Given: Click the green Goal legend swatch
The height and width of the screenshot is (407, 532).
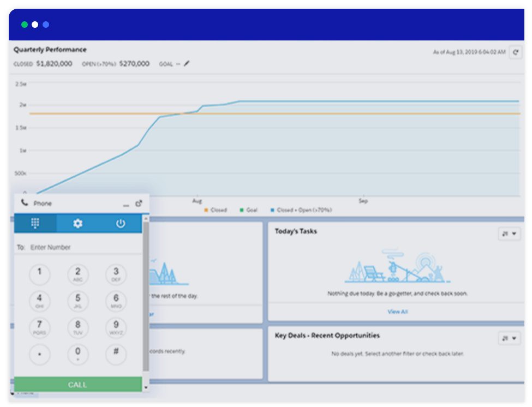Looking at the screenshot, I should click(242, 210).
